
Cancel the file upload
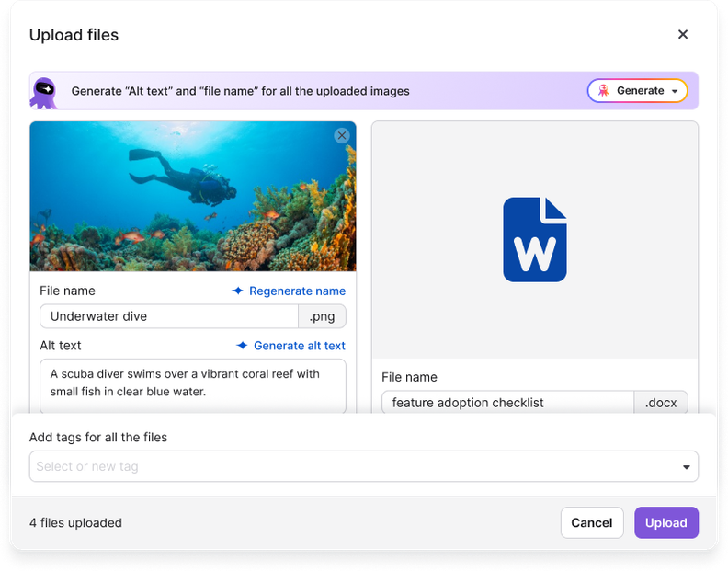pyautogui.click(x=592, y=522)
